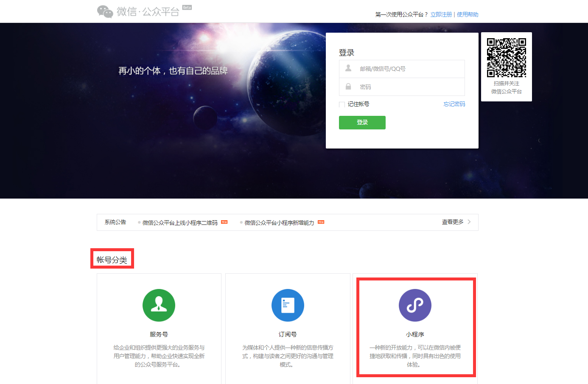Click the QR code image 扫描并关注
Screen dimensions: 588x384
(507, 58)
